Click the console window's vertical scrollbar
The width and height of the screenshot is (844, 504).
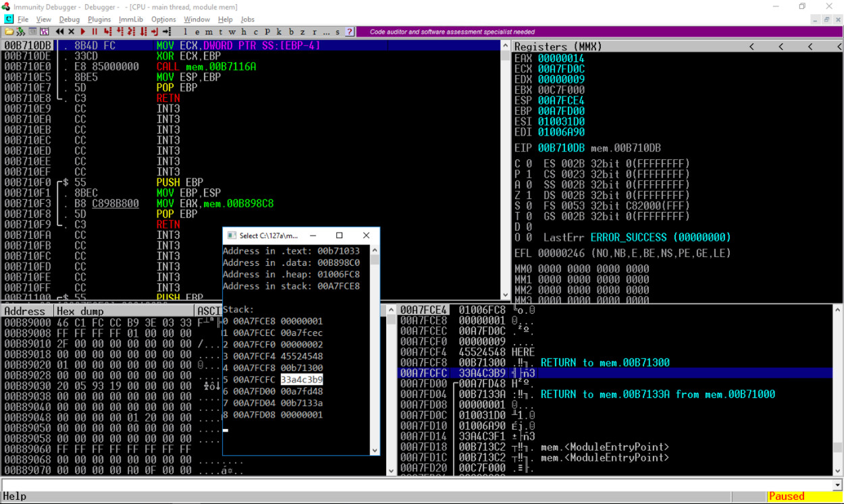[x=374, y=351]
